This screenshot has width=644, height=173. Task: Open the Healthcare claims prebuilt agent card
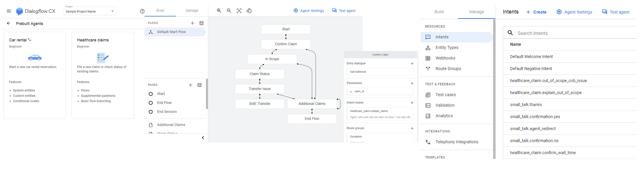103,75
